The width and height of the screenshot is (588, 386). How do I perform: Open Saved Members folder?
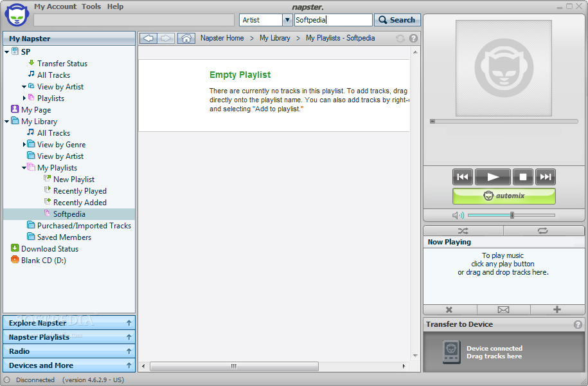(x=64, y=237)
